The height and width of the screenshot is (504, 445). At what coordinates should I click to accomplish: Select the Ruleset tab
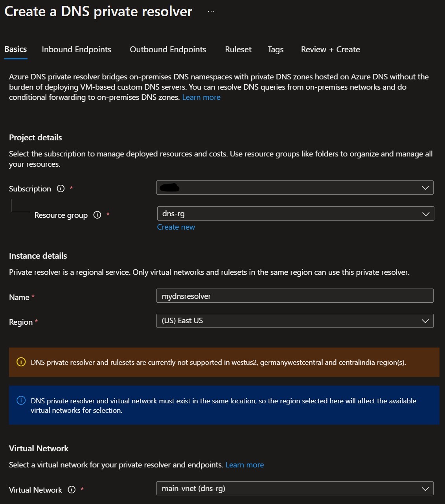tap(238, 49)
